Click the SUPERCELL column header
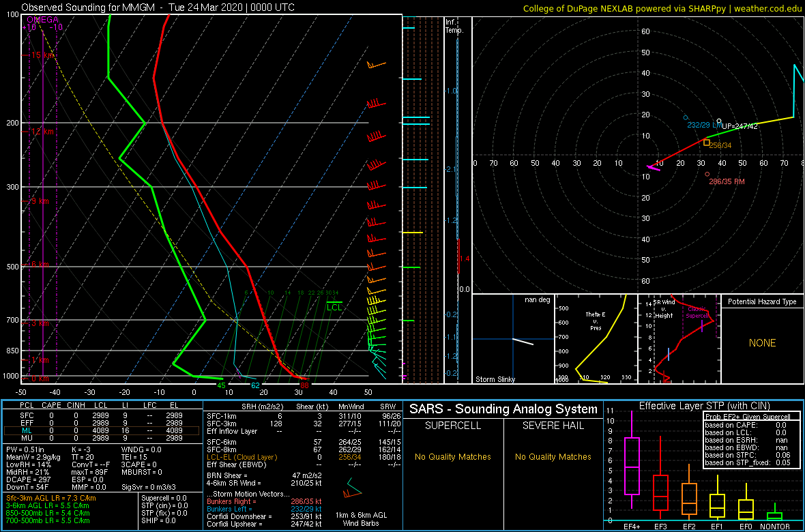805x532 pixels. tap(453, 426)
